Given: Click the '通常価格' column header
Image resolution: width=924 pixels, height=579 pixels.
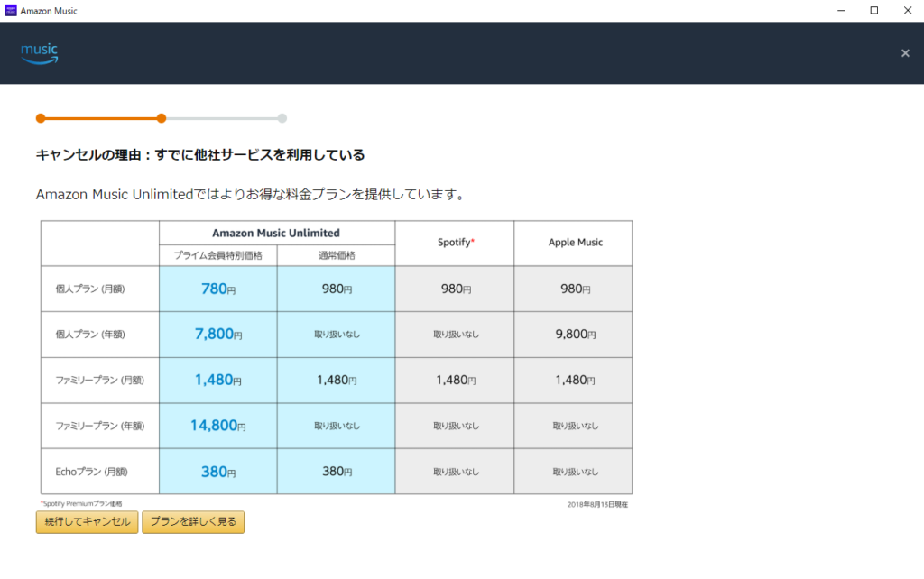Looking at the screenshot, I should click(x=337, y=255).
